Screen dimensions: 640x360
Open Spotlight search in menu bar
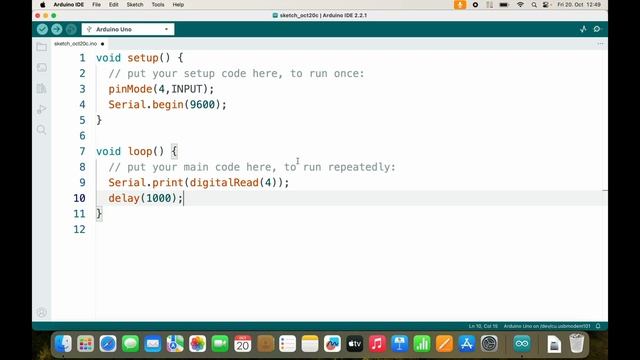point(534,5)
